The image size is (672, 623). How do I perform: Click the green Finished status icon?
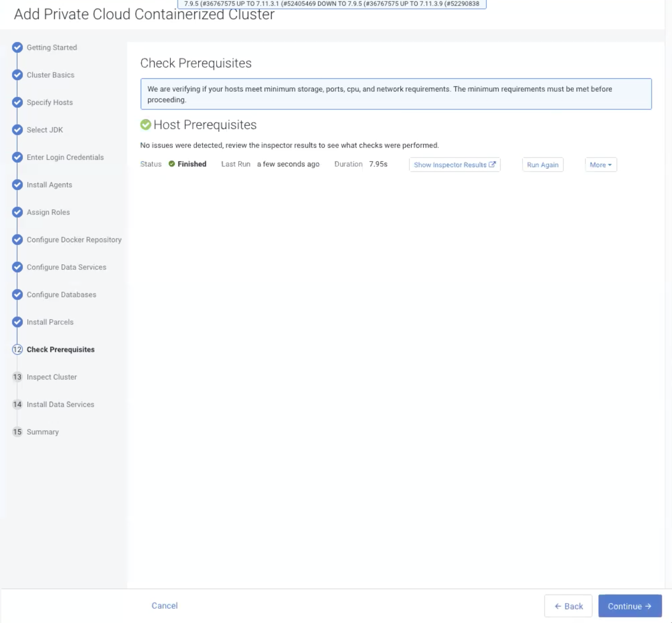tap(172, 164)
